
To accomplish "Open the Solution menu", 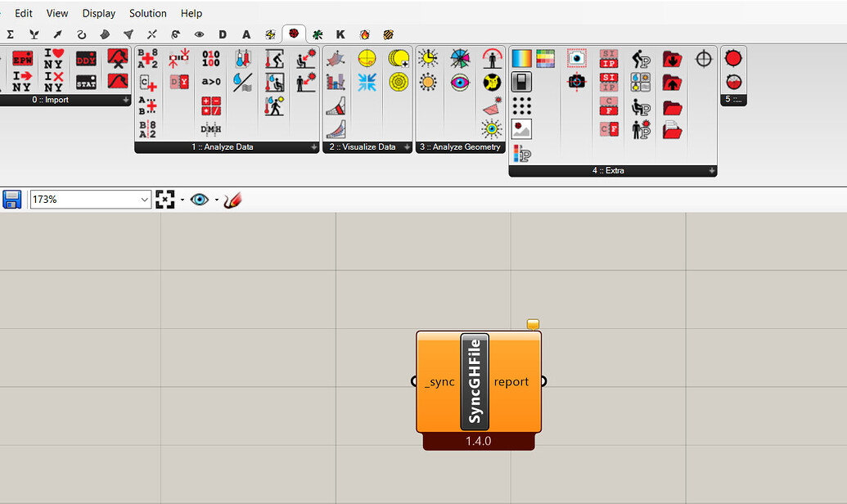I will coord(147,13).
